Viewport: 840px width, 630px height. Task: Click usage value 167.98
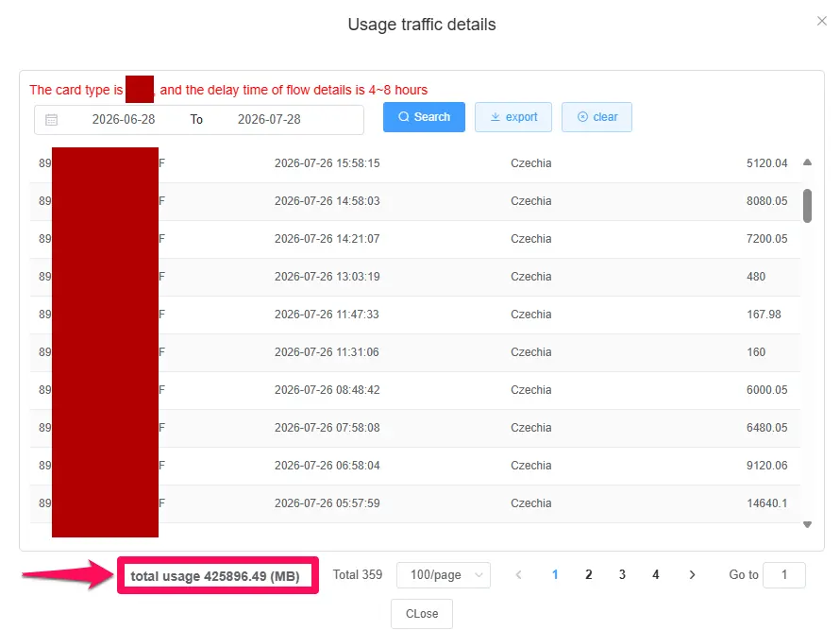click(764, 315)
